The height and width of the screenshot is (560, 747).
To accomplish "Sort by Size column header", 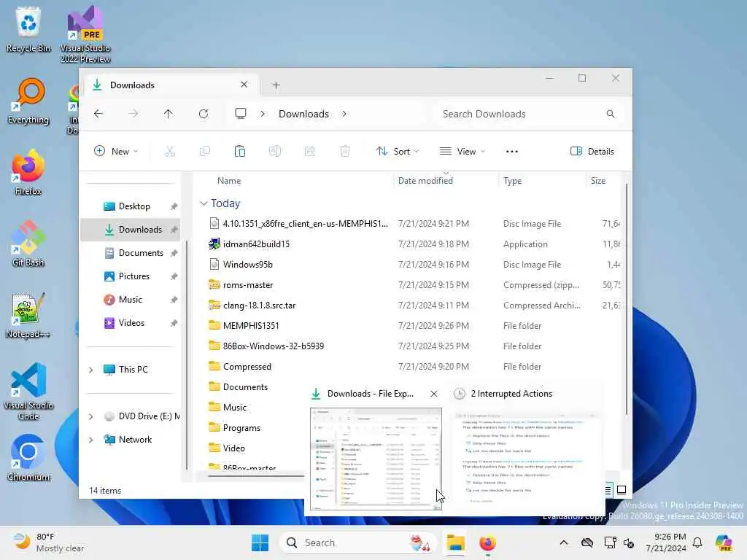I will coord(598,181).
